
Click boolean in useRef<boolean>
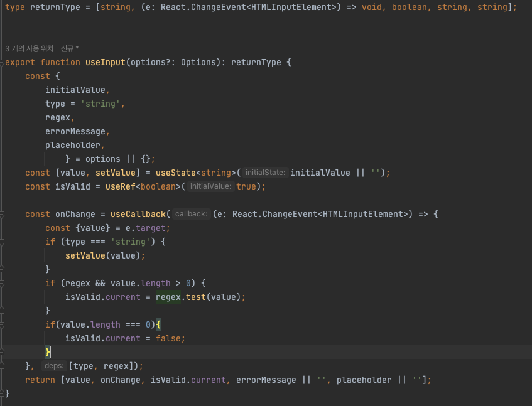click(158, 187)
